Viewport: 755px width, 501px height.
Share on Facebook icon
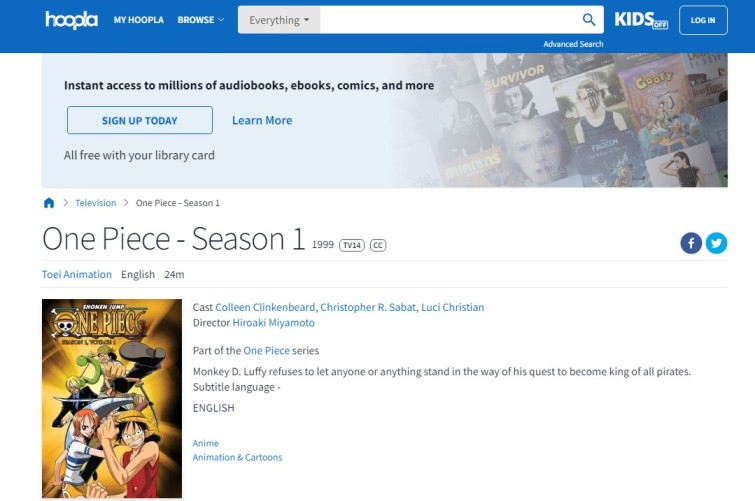691,243
